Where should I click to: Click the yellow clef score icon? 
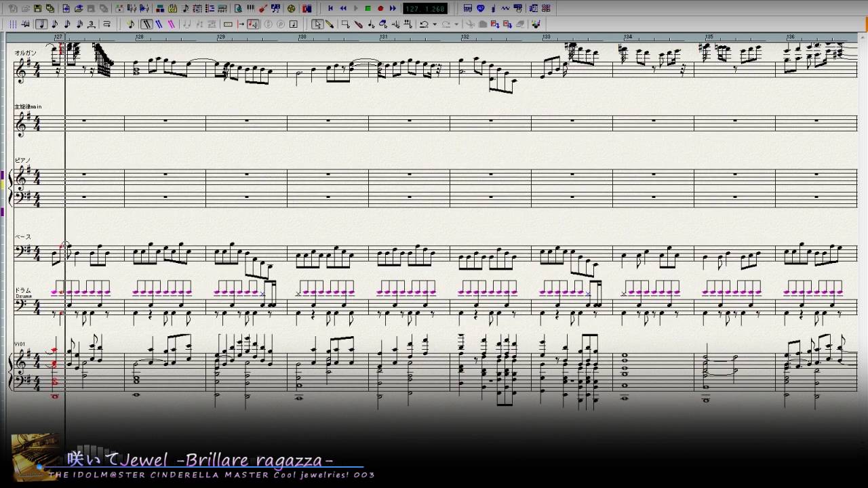pyautogui.click(x=173, y=9)
